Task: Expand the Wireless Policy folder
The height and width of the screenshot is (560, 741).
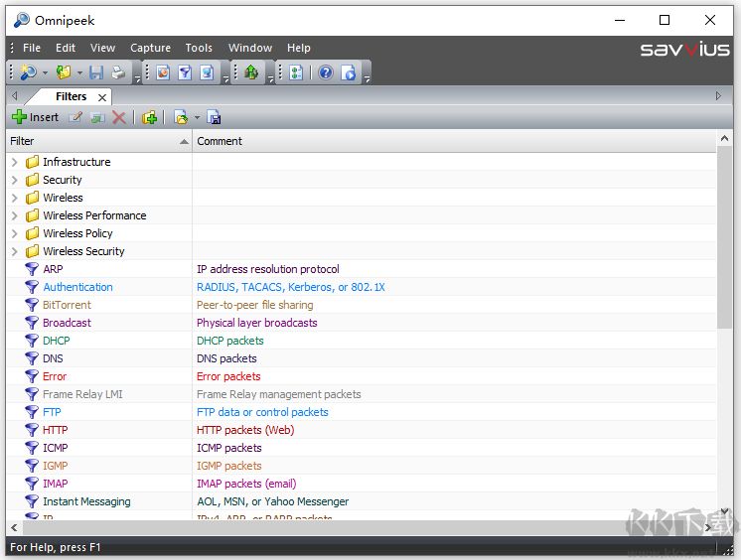Action: coord(15,233)
